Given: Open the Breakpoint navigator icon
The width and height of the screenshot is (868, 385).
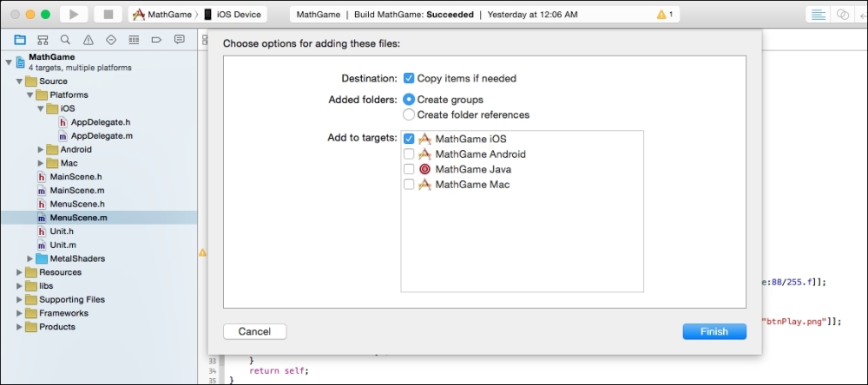Looking at the screenshot, I should (x=156, y=40).
